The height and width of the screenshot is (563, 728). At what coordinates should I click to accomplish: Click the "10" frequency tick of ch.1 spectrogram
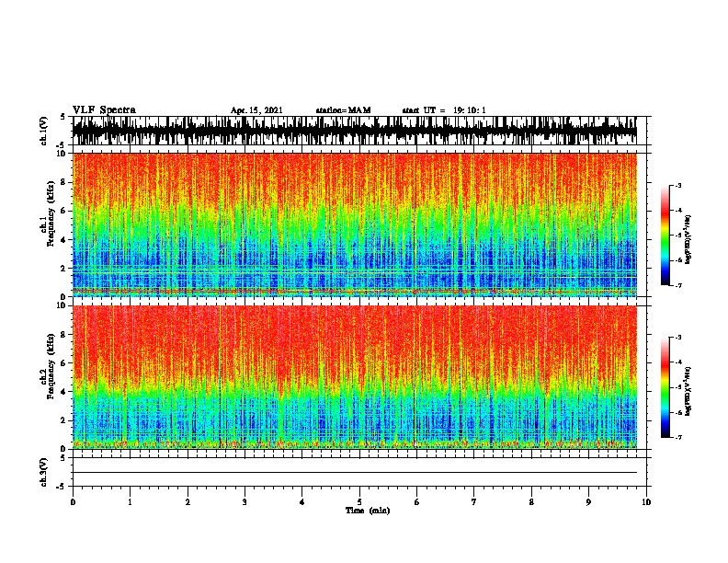pyautogui.click(x=63, y=154)
